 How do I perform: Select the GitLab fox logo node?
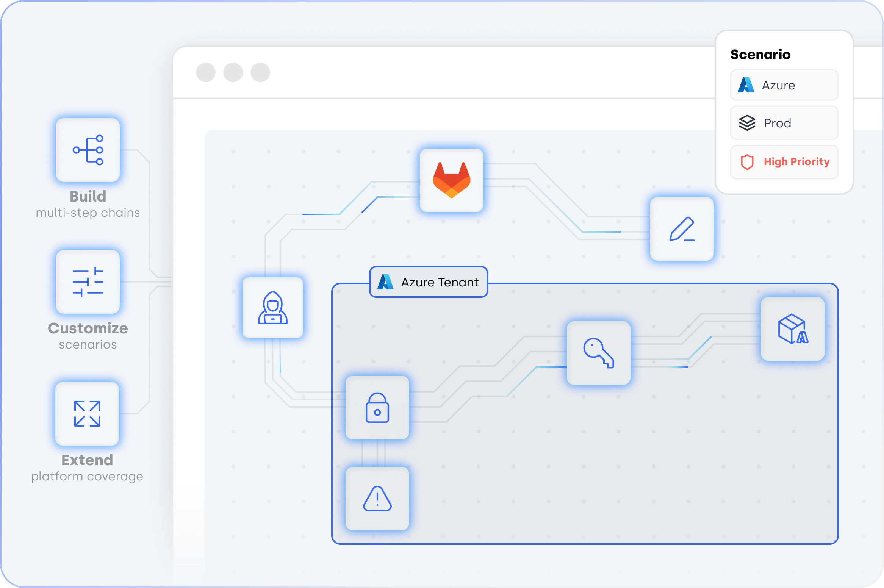click(452, 180)
